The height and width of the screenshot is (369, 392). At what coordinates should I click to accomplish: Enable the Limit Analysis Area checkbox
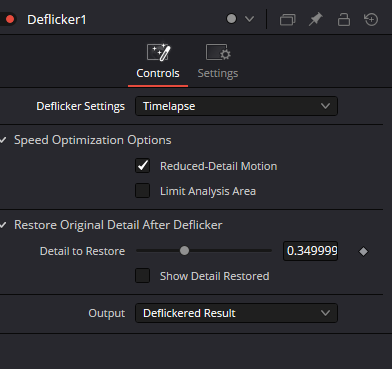coord(143,191)
